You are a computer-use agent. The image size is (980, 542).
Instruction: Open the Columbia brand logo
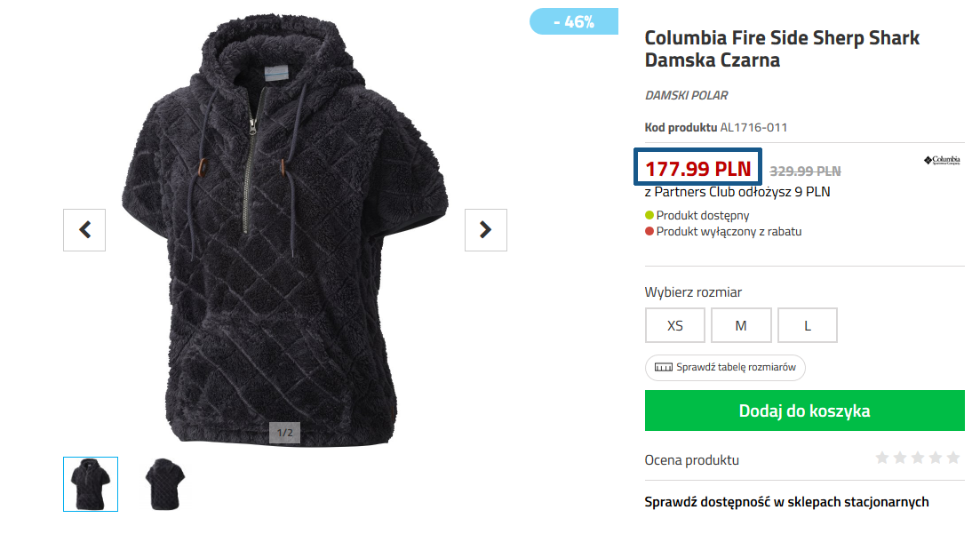coord(941,161)
